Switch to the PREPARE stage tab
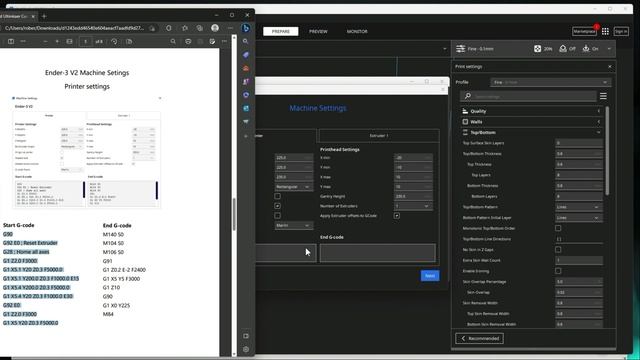Image resolution: width=640 pixels, height=360 pixels. click(280, 31)
